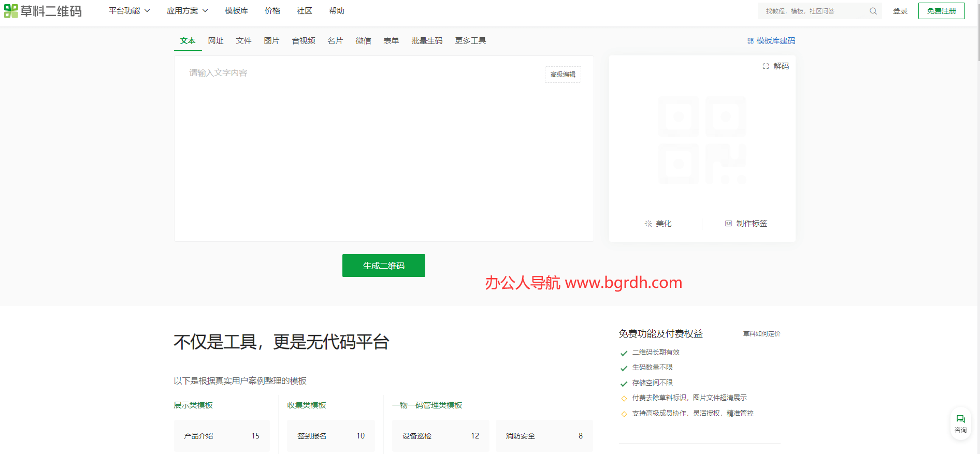Click the search magnifier icon

point(873,11)
